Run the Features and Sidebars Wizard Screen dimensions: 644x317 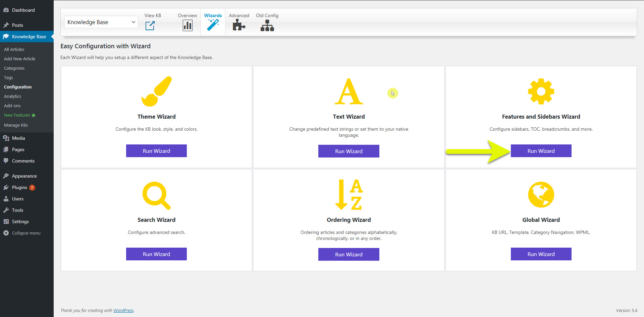(x=541, y=151)
